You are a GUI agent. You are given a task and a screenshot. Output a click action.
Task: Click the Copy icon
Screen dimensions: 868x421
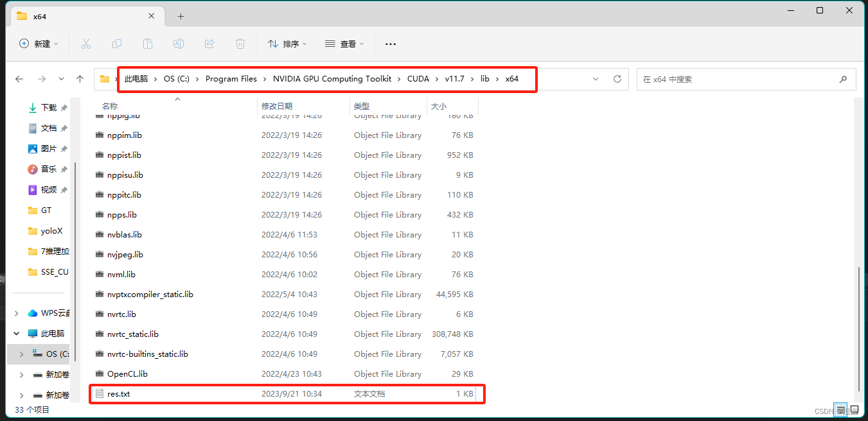pyautogui.click(x=117, y=43)
